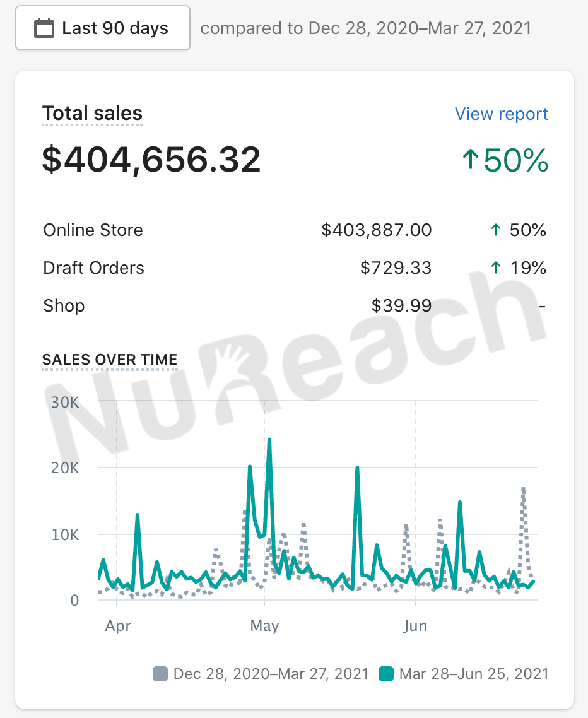588x718 pixels.
Task: Click the Jun label on the chart axis
Action: (415, 627)
